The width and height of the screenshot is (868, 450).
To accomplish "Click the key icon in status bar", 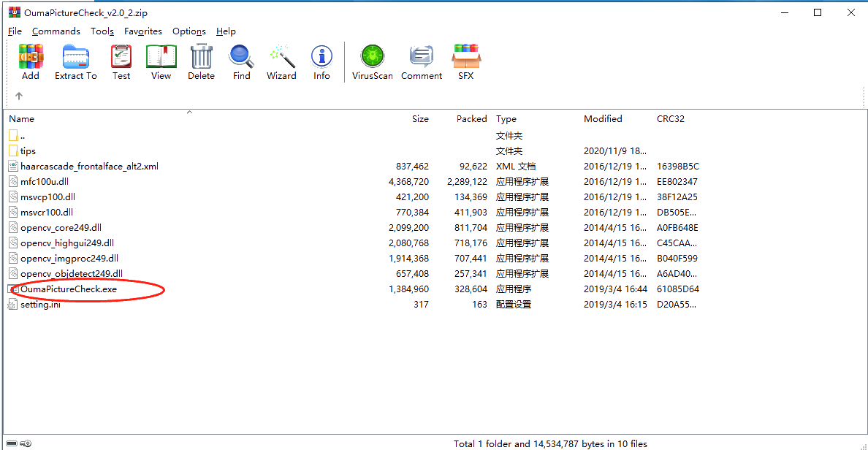I will [26, 443].
